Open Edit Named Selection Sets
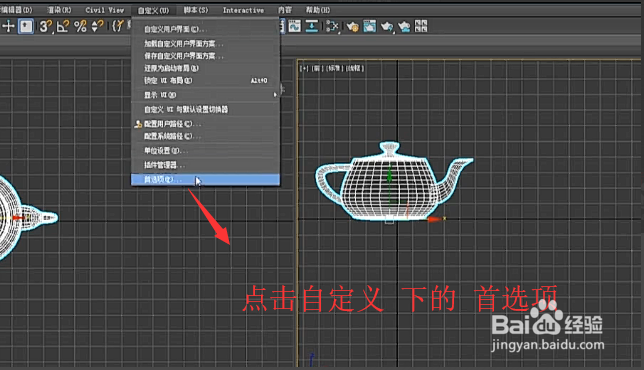 tap(118, 27)
